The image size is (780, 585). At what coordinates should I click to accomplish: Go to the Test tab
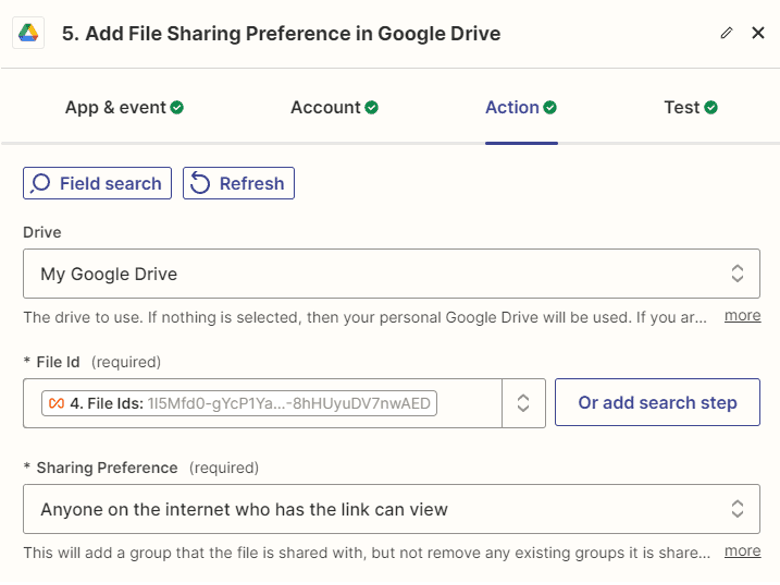[690, 107]
